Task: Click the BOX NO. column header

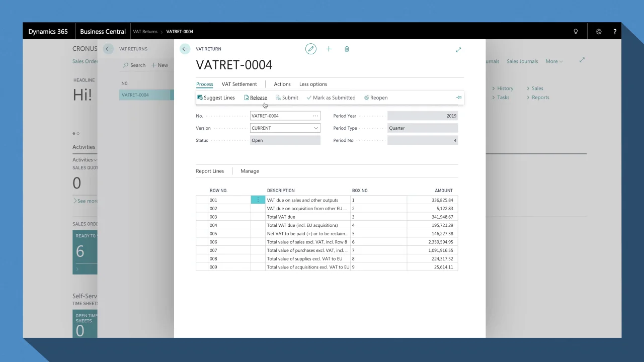Action: click(360, 191)
